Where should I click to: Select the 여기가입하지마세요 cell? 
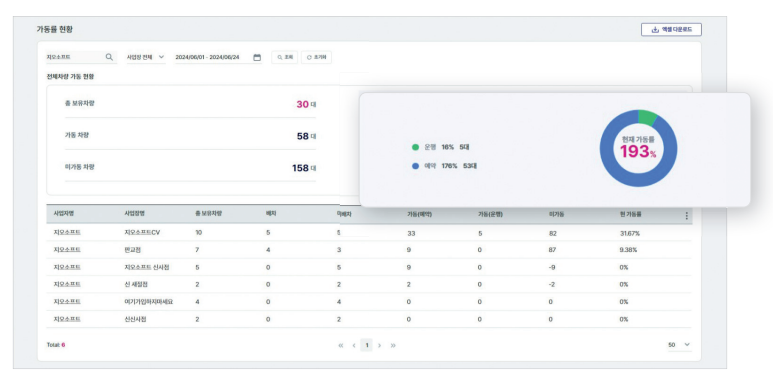149,302
